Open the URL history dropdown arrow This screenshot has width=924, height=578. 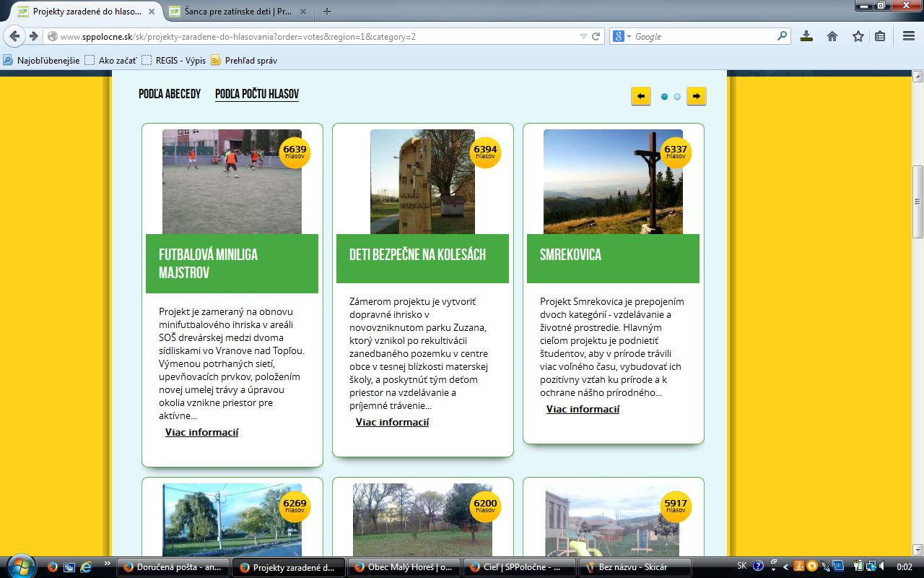tap(583, 36)
